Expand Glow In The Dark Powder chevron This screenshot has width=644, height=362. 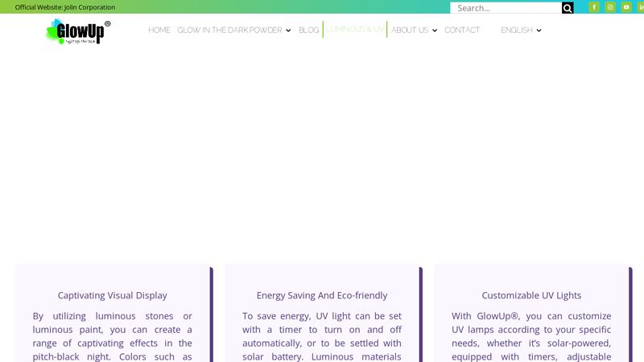tap(288, 31)
